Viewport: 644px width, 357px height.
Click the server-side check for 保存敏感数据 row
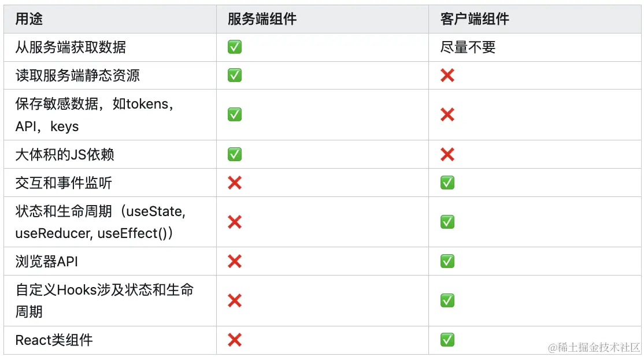pyautogui.click(x=235, y=114)
